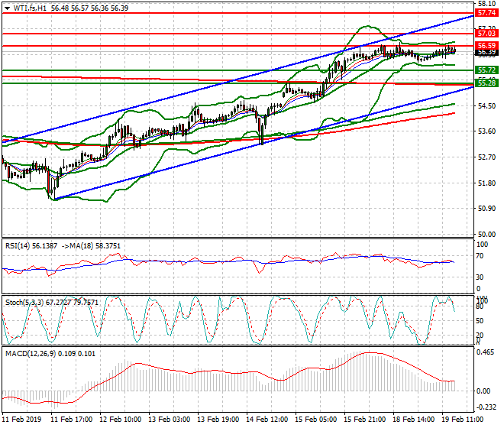Select the 15 Feb 21:00 time axis label
The height and width of the screenshot is (428, 504).
tap(364, 420)
